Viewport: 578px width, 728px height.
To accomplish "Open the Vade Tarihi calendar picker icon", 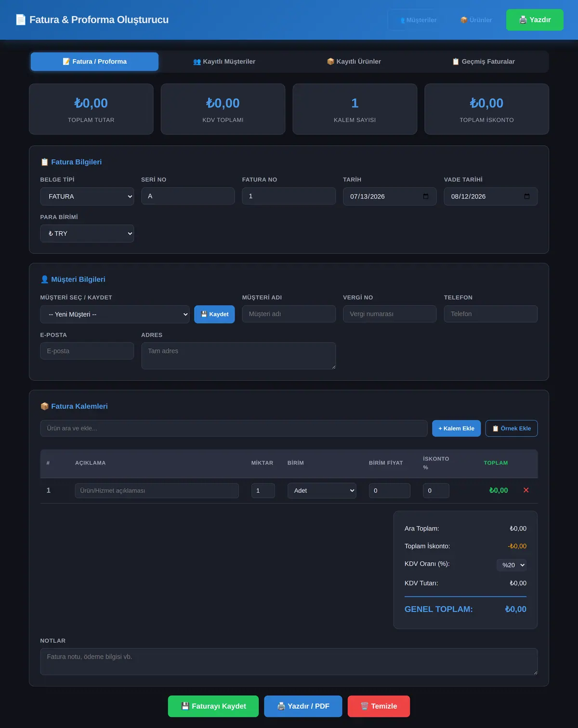I will tap(526, 197).
